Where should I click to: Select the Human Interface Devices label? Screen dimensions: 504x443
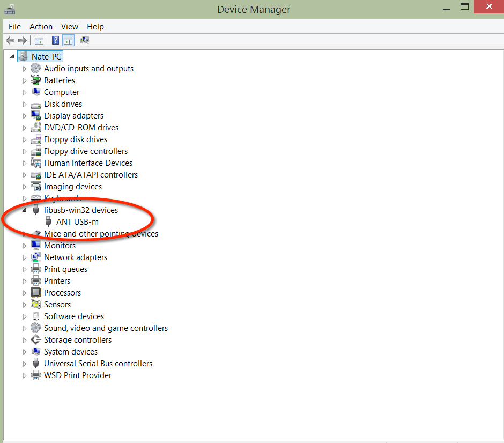pos(88,163)
